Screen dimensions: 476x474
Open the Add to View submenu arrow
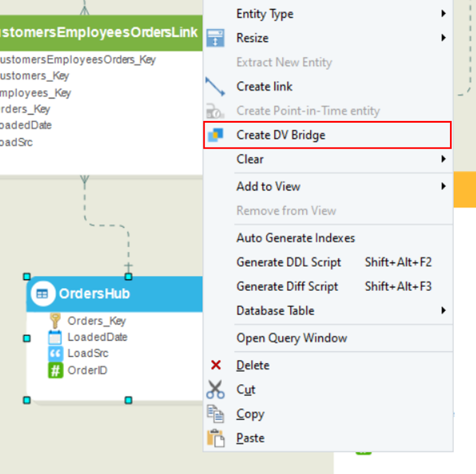(443, 186)
